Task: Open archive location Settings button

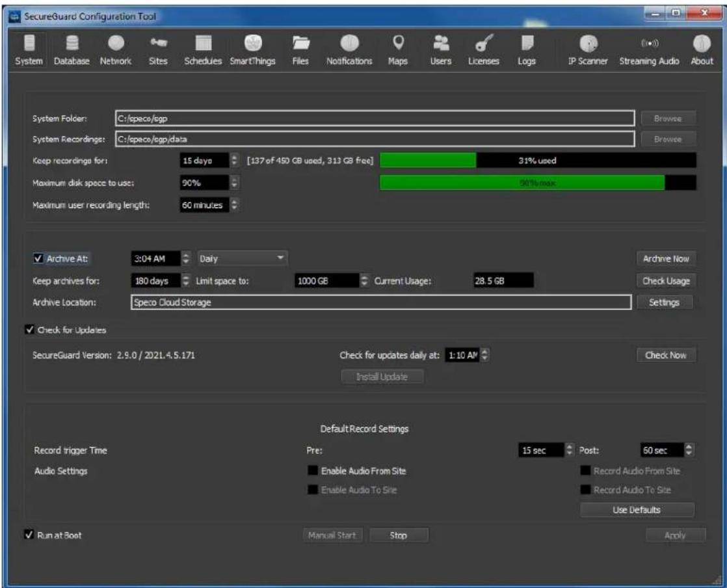Action: [665, 302]
